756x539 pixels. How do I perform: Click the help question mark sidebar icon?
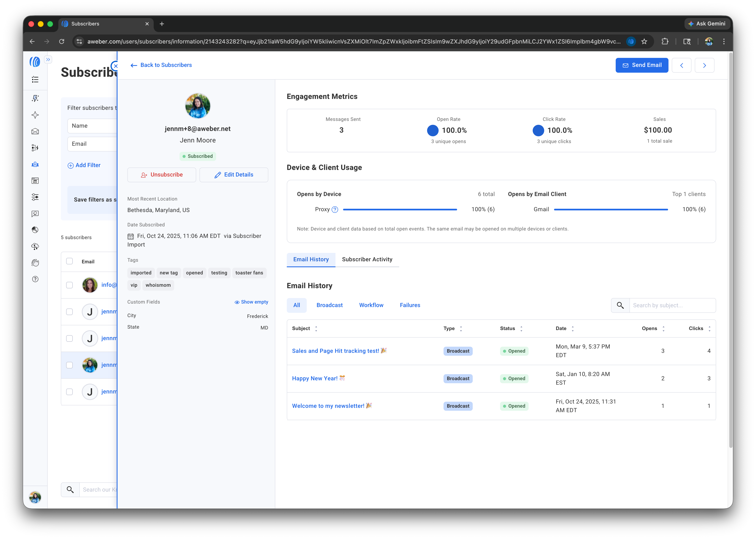coord(35,279)
